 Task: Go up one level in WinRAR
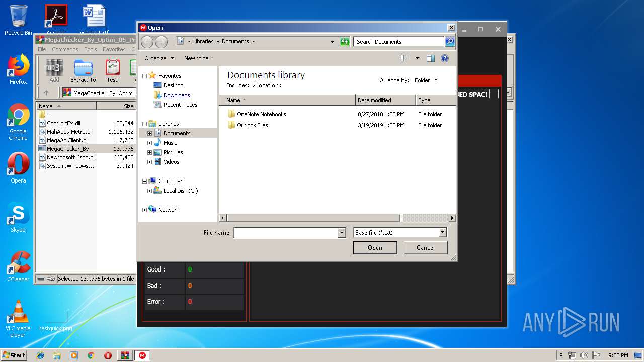(46, 93)
